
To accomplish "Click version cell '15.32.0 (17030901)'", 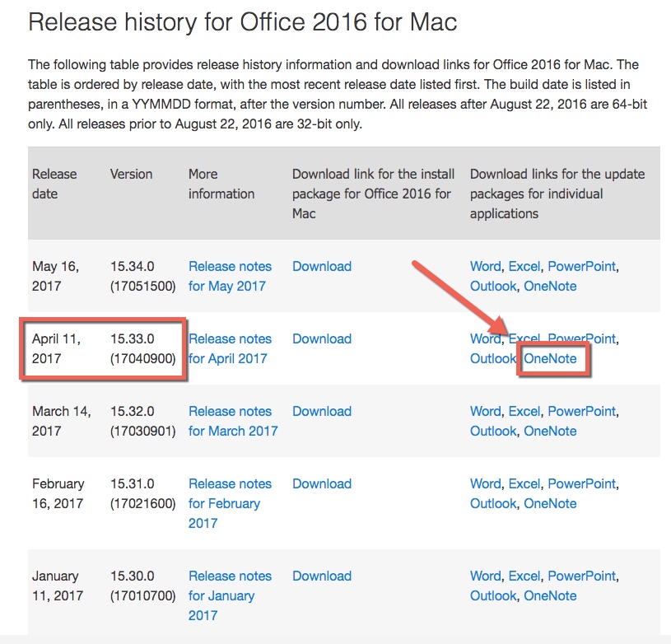I will click(x=143, y=421).
